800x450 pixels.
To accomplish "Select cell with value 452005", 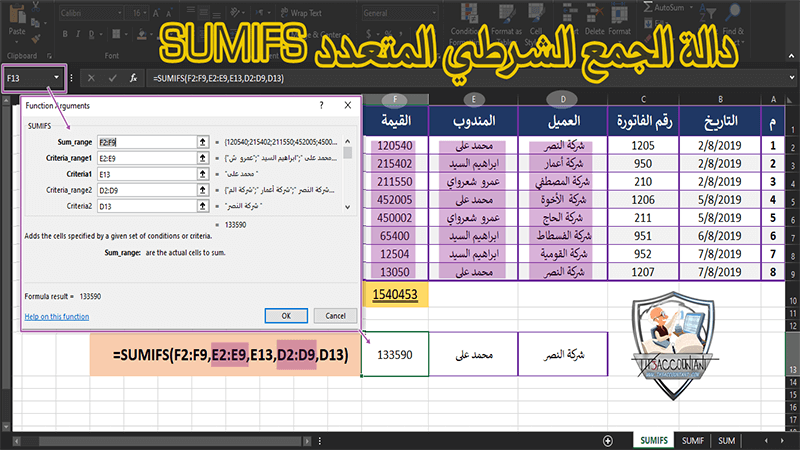I will coord(395,200).
